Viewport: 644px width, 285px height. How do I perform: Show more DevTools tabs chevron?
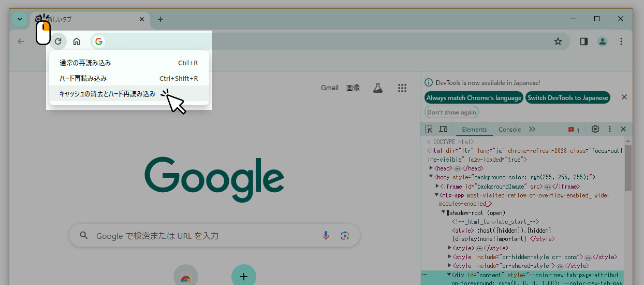coord(532,129)
